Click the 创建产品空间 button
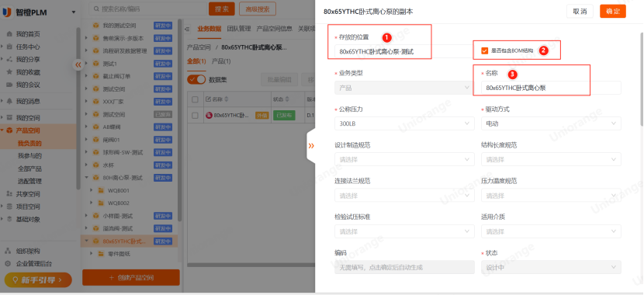Viewport: 644px width, 295px height. click(131, 277)
